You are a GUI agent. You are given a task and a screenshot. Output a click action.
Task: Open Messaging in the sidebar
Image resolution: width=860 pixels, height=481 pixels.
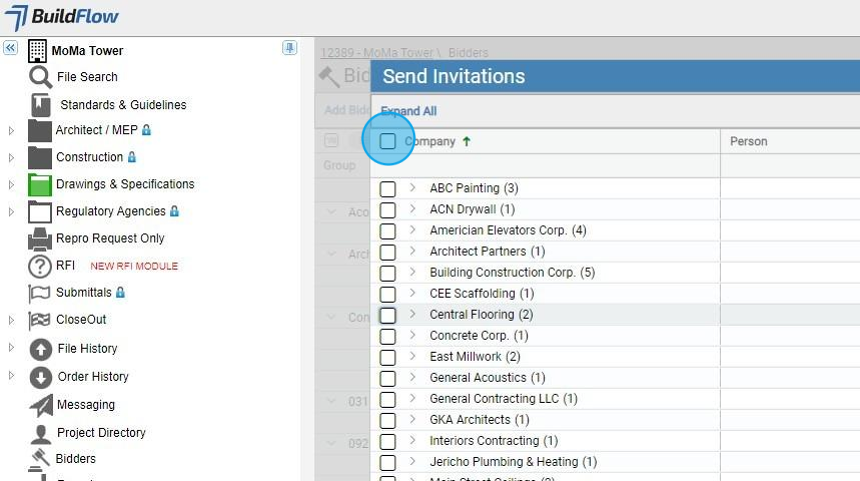point(86,405)
